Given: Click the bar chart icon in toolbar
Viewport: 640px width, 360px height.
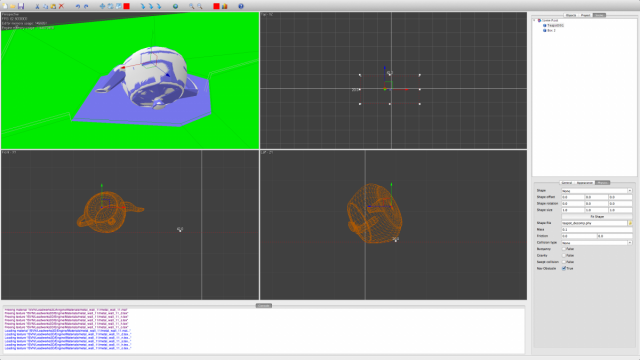Looking at the screenshot, I should click(x=224, y=6).
